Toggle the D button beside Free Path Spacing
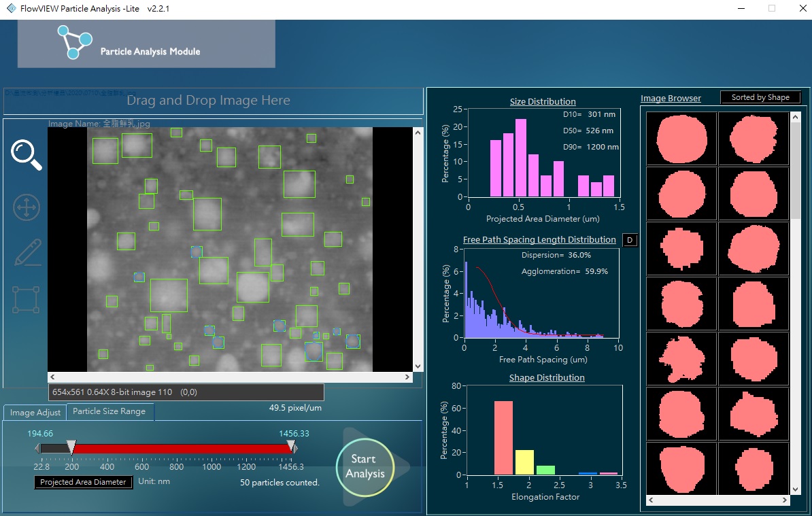This screenshot has height=516, width=812. 629,240
